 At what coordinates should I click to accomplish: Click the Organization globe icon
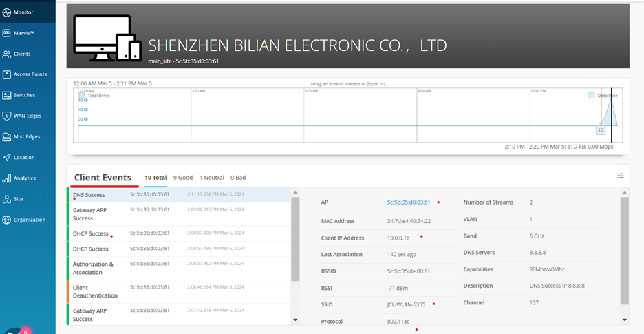[7, 220]
